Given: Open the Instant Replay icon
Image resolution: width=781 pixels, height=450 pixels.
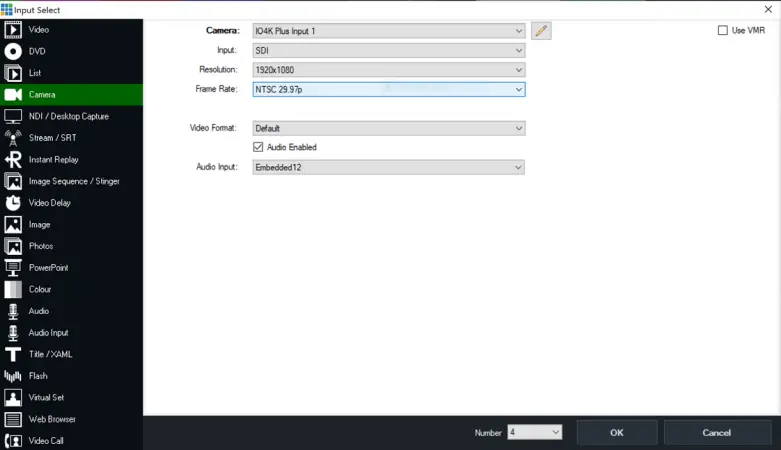Looking at the screenshot, I should coord(13,160).
